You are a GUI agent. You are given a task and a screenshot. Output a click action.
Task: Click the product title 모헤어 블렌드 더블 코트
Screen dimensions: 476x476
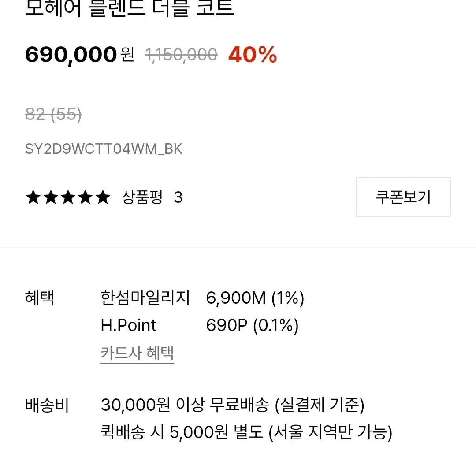pyautogui.click(x=129, y=7)
